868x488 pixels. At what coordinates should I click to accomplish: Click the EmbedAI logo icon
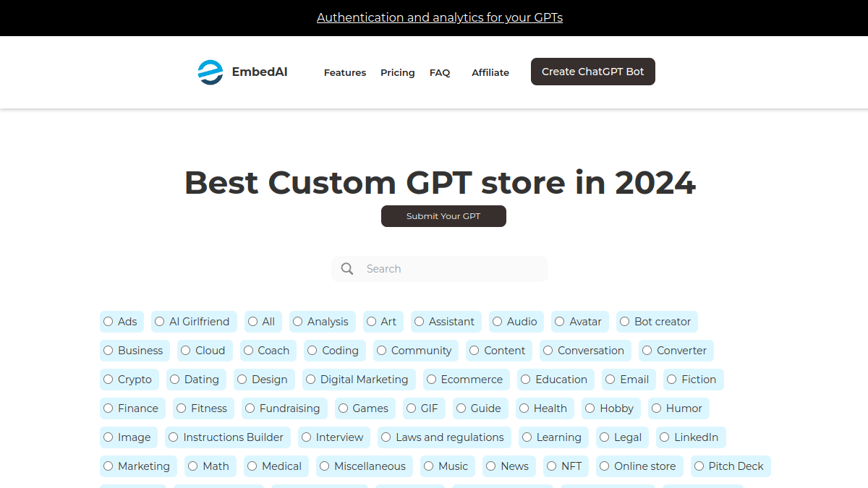coord(210,72)
